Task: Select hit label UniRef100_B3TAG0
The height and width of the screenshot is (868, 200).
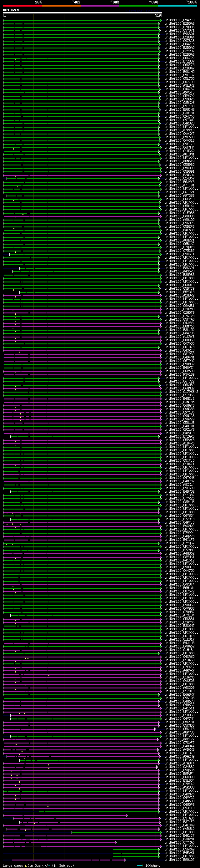Action: [x=179, y=818]
